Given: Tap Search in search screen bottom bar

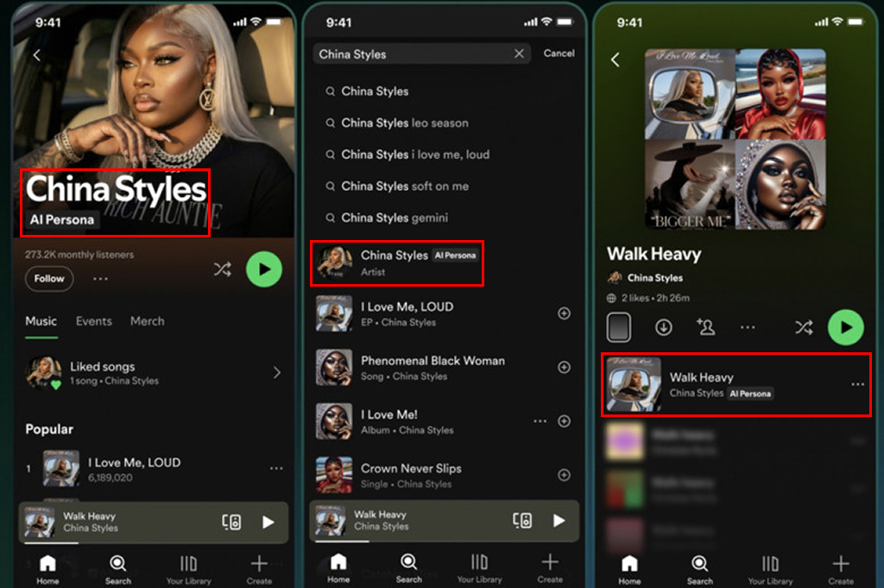Looking at the screenshot, I should click(408, 568).
